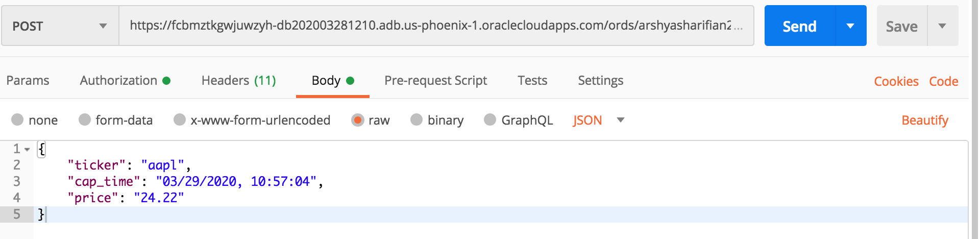
Task: Choose x-www-form-urlencoded body type
Action: [x=180, y=119]
